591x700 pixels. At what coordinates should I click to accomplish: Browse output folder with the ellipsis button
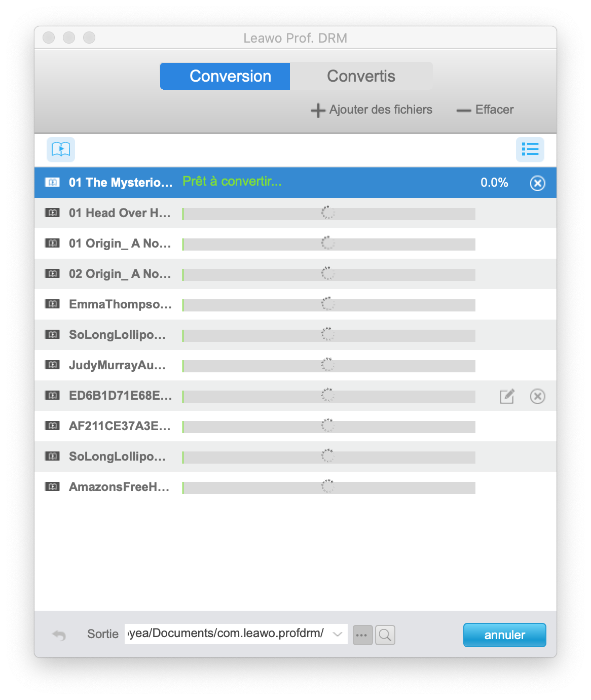click(362, 635)
